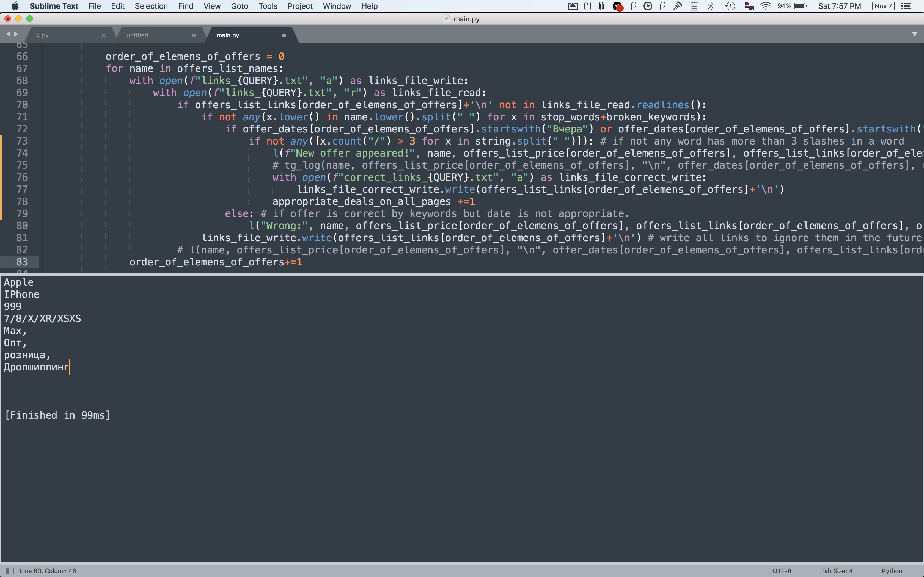Switch to the untitled tab
924x577 pixels.
coord(137,35)
